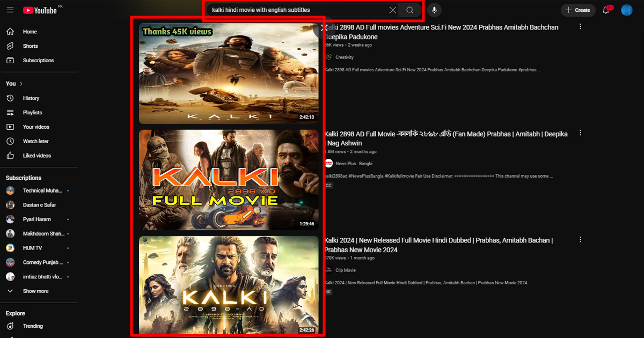The height and width of the screenshot is (338, 644).
Task: Open Creativity channel name
Action: click(x=345, y=57)
